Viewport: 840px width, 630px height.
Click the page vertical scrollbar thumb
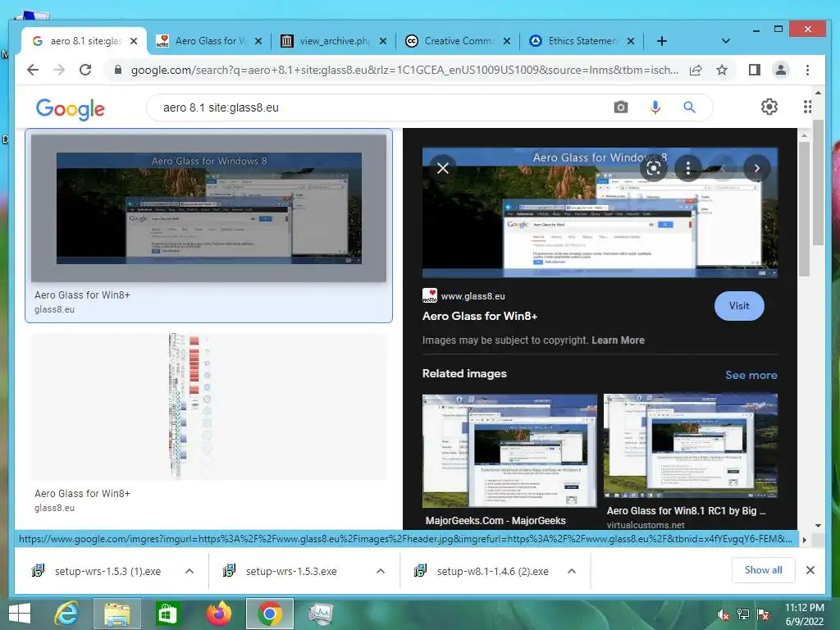point(818,182)
